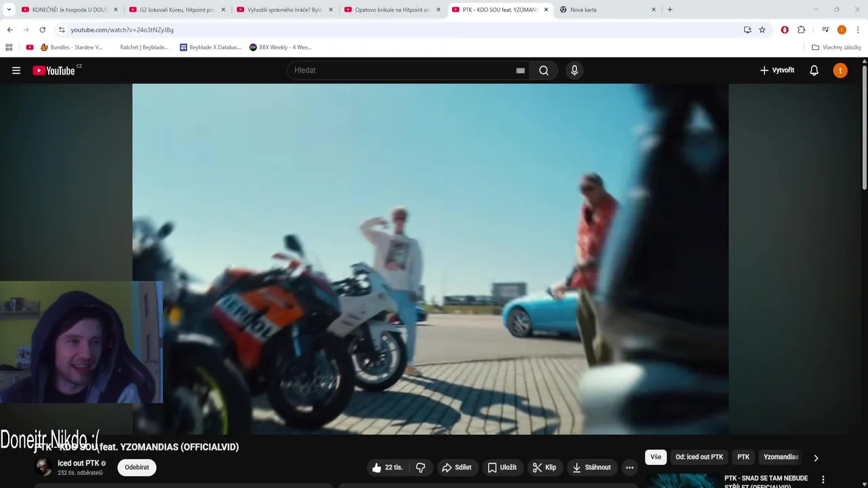This screenshot has height=488, width=868.
Task: Open the tab search dropdown in Chrome
Action: (x=9, y=9)
